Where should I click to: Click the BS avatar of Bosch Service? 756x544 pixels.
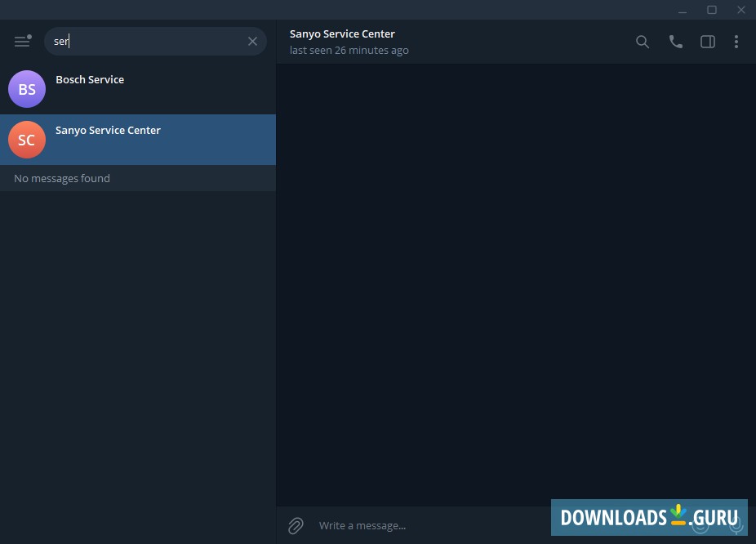point(27,89)
